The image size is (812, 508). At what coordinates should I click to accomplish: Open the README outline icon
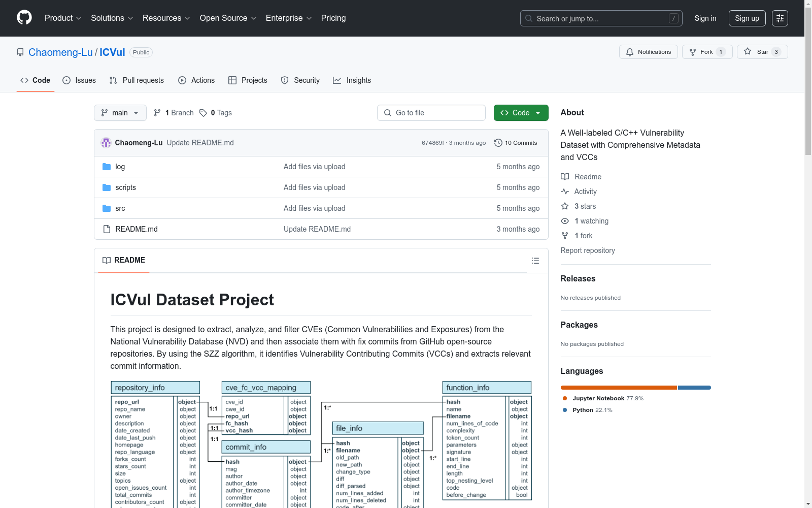coord(535,261)
